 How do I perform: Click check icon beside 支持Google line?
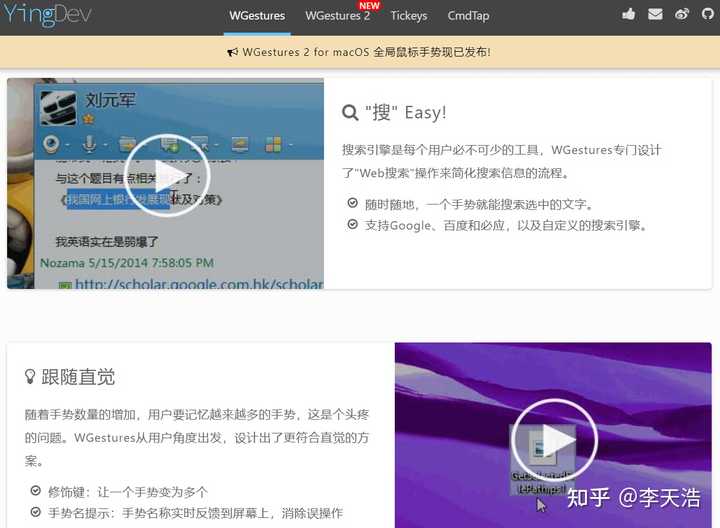353,224
